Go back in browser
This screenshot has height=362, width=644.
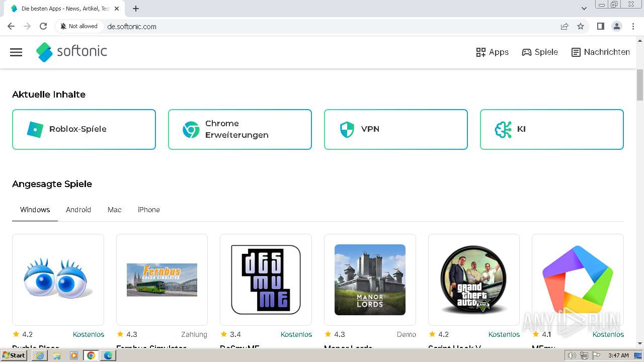tap(11, 26)
